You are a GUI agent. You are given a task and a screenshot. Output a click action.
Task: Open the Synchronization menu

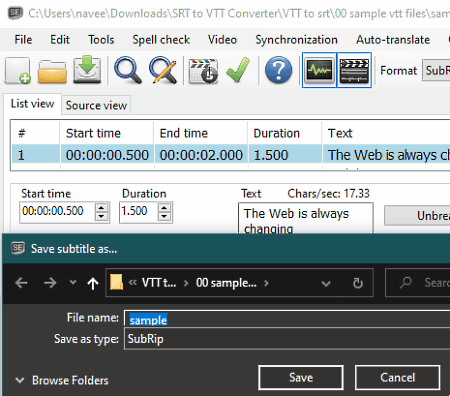click(296, 40)
